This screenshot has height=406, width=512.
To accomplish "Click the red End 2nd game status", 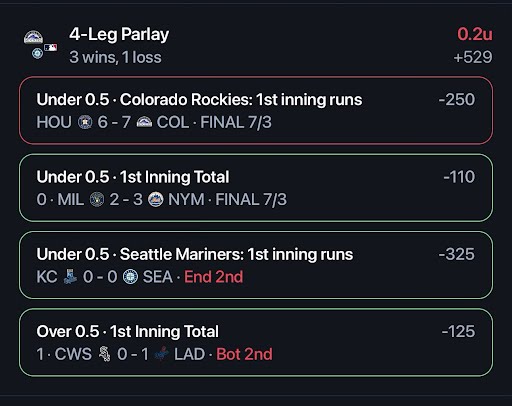I will (x=214, y=277).
